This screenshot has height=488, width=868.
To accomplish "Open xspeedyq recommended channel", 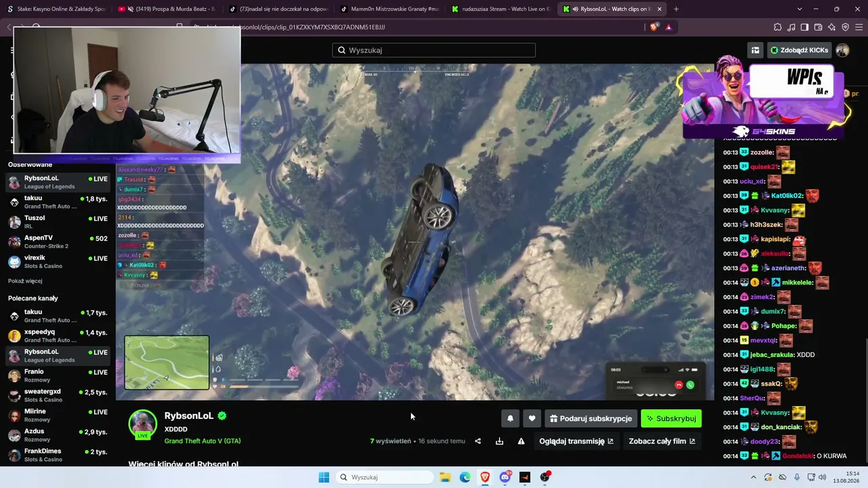I will 58,335.
